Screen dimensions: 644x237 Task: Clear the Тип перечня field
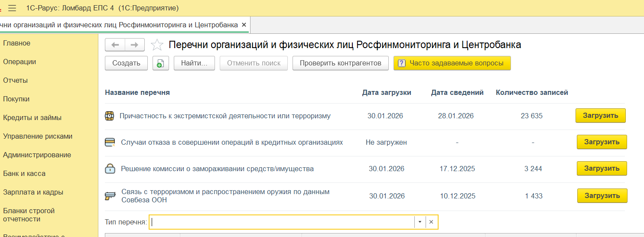coord(431,222)
